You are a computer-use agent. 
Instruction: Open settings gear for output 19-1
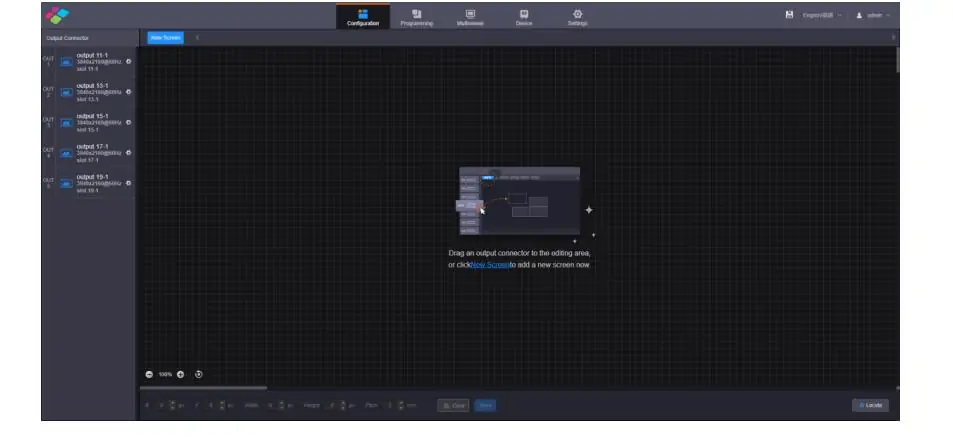click(x=128, y=184)
